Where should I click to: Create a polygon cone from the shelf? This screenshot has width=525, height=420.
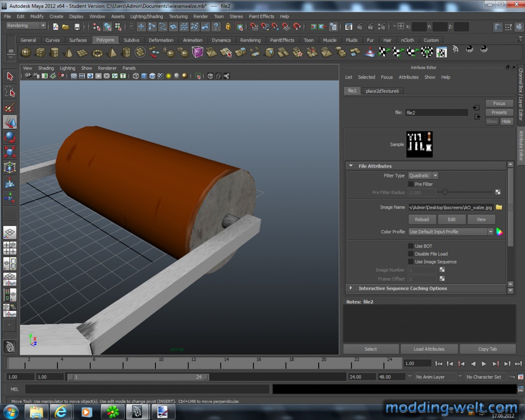68,53
